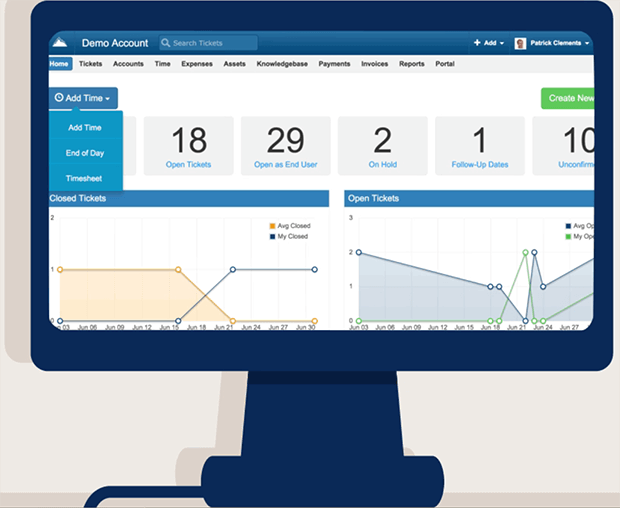The height and width of the screenshot is (508, 620).
Task: Open the Knowledgebase tab
Action: click(x=282, y=64)
